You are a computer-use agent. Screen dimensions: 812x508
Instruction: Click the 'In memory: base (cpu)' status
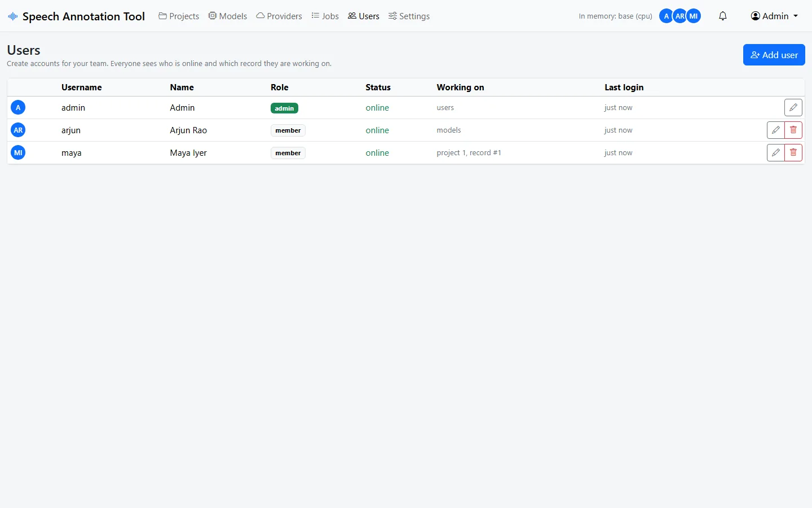[615, 16]
